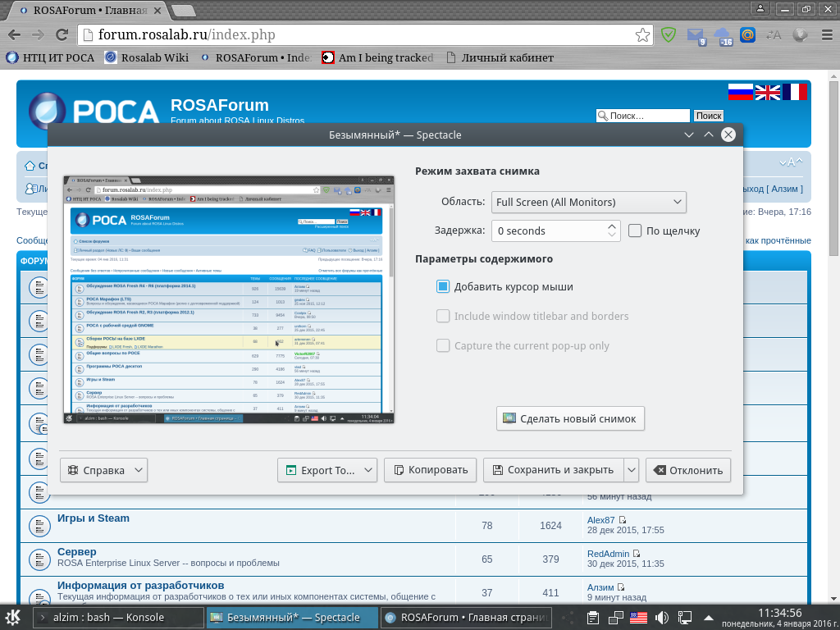Click the clock in the taskbar
The height and width of the screenshot is (630, 840).
(x=779, y=617)
